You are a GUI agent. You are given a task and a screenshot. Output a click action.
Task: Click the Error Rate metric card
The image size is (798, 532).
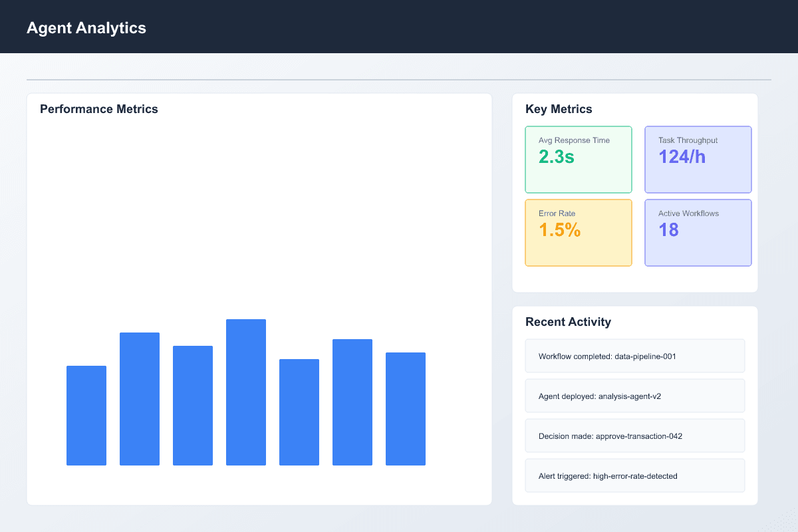[x=578, y=232]
